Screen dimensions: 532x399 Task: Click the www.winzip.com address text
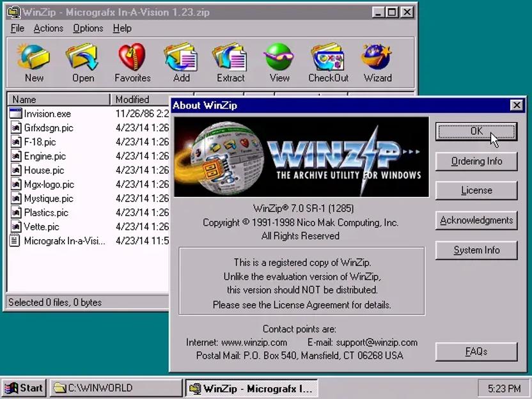click(x=254, y=342)
